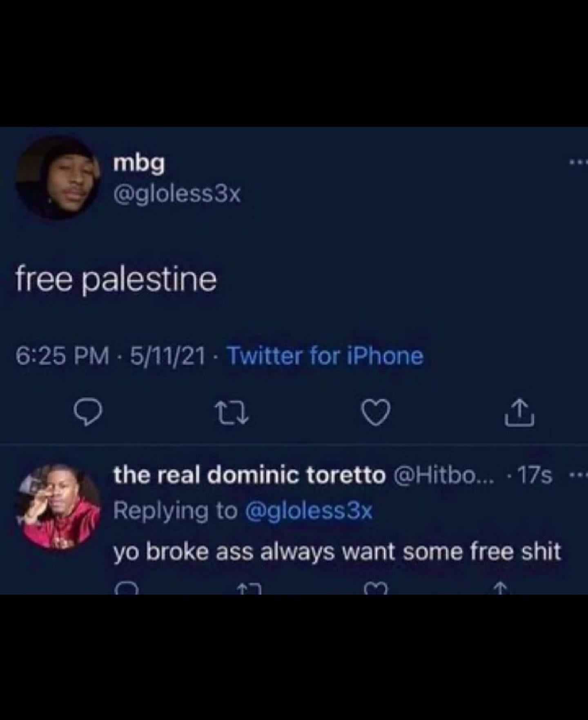
Task: Click the @Hitbo... handle
Action: point(443,475)
